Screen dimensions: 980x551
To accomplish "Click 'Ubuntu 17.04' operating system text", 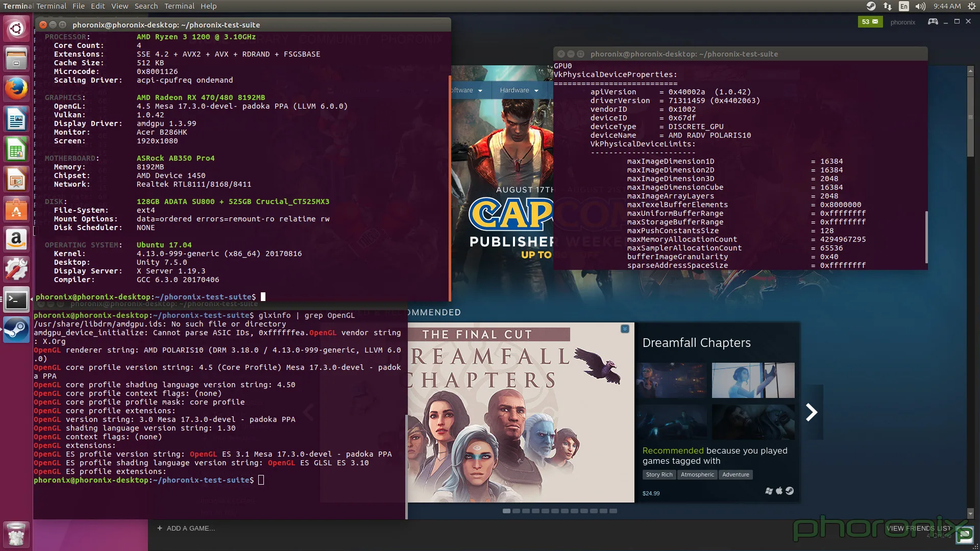I will coord(164,245).
